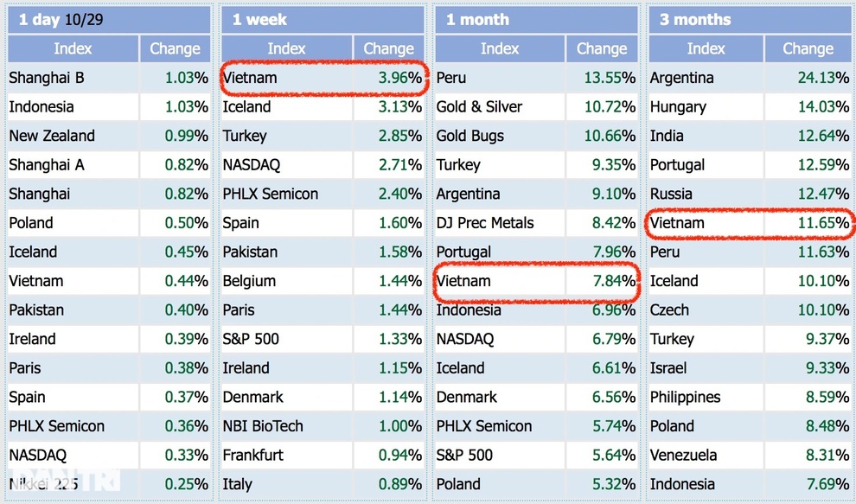Select "S&P 500" in the 1 week table
Image resolution: width=856 pixels, height=504 pixels.
coord(251,339)
